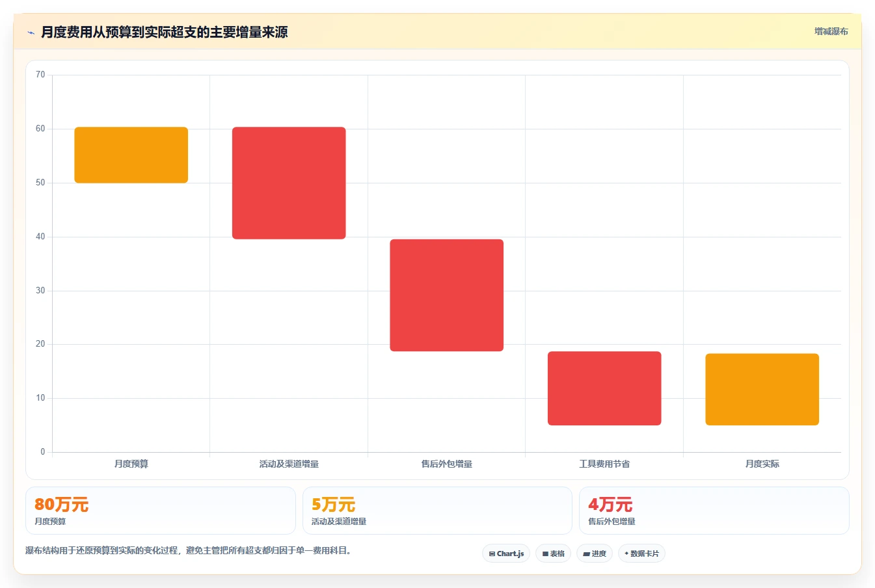Click the chart title 月度费用从预算到实际超支的主要增量来源

click(165, 32)
